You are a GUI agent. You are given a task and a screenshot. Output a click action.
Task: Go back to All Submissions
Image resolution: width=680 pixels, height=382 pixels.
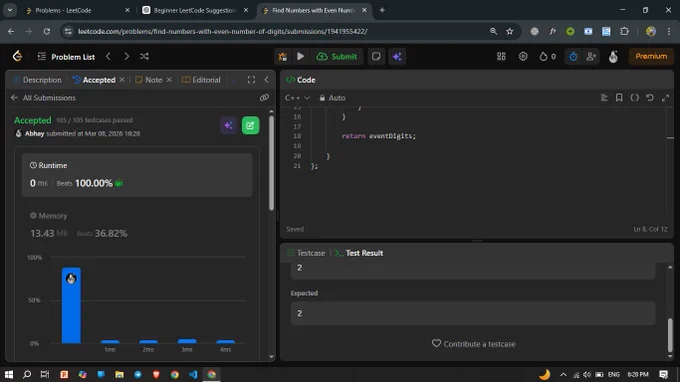coord(43,98)
